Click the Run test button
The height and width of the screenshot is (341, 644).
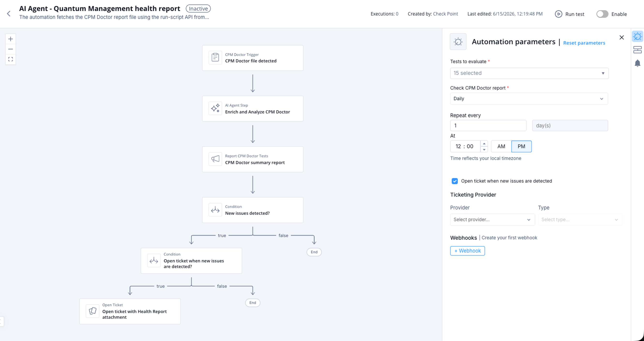pyautogui.click(x=570, y=14)
